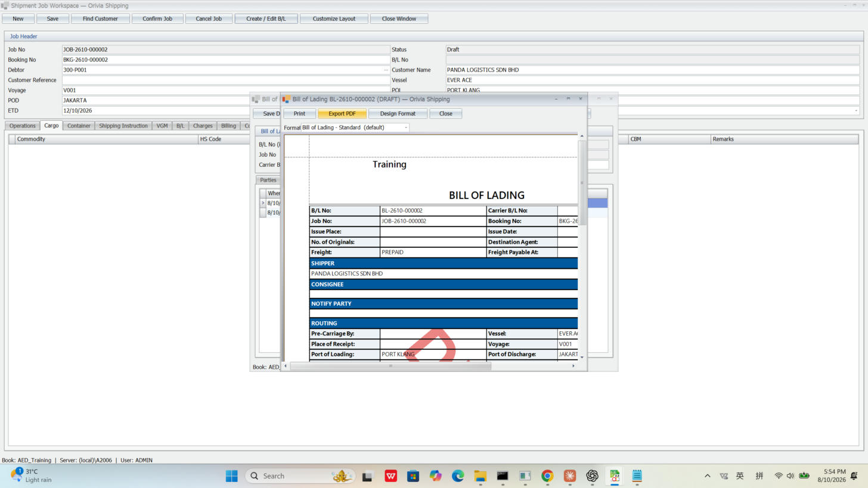Click Customize Layout in the workspace toolbar
868x488 pixels.
pos(334,18)
